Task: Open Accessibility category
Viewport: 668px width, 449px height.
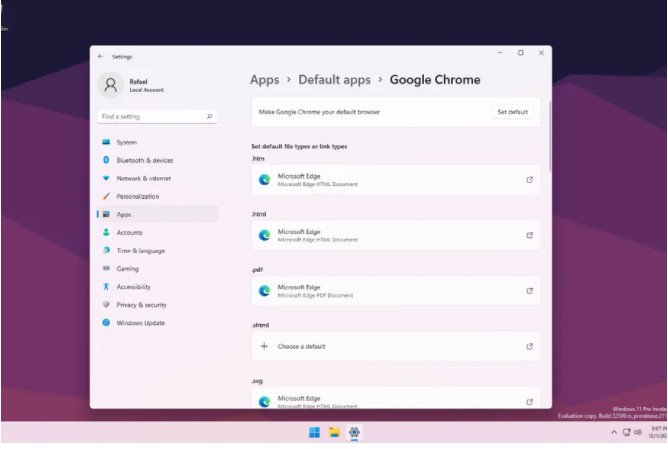Action: click(157, 287)
